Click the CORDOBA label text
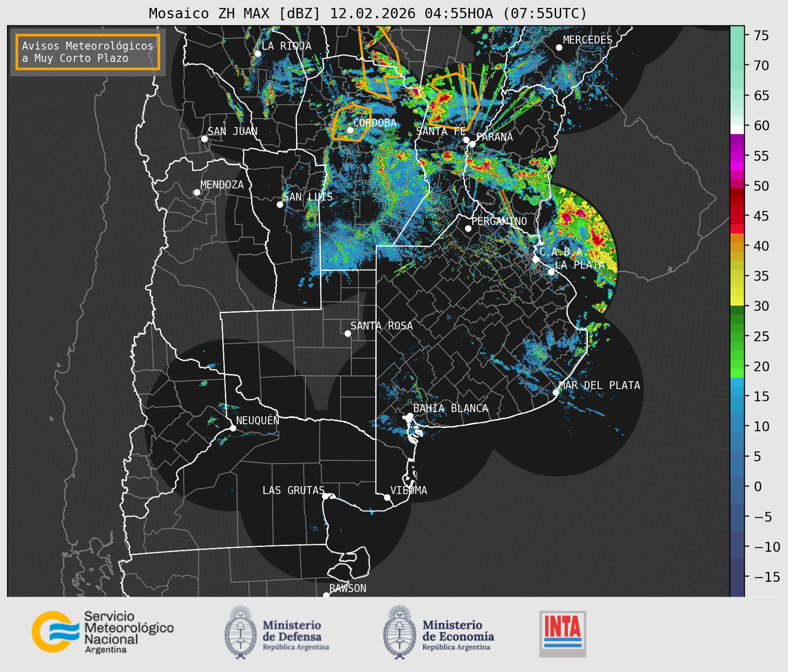The width and height of the screenshot is (788, 672). [x=375, y=123]
